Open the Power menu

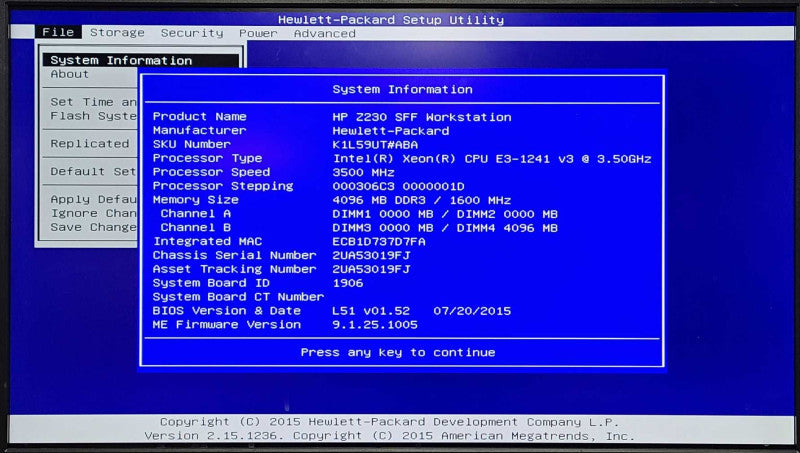258,33
